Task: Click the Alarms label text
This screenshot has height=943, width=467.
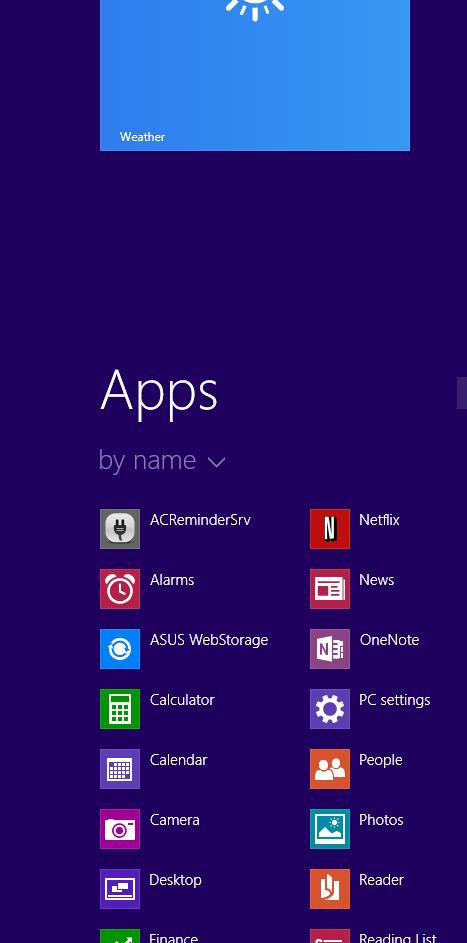Action: pos(172,580)
